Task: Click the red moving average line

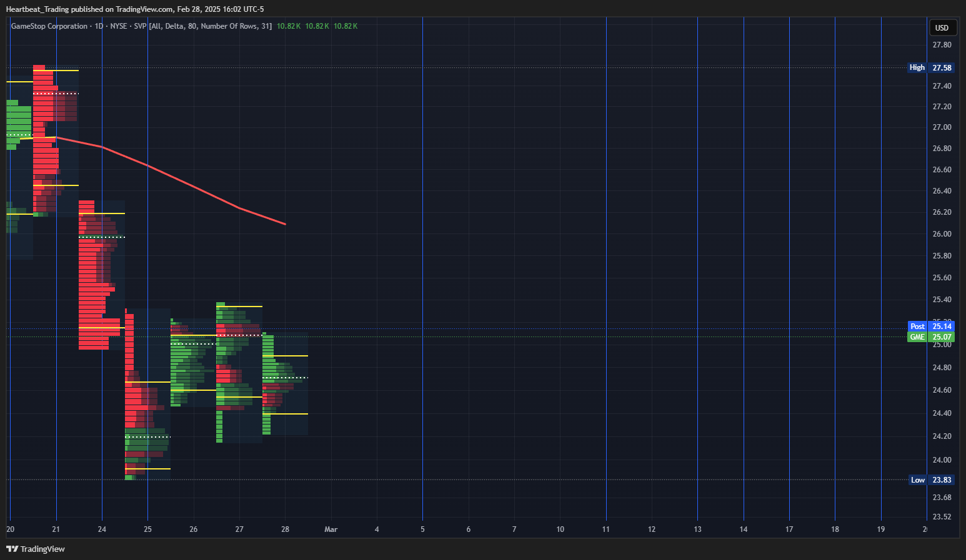Action: 194,185
